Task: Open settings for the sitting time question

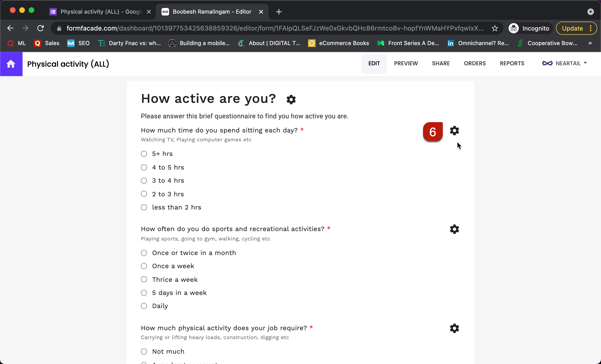Action: coord(454,131)
